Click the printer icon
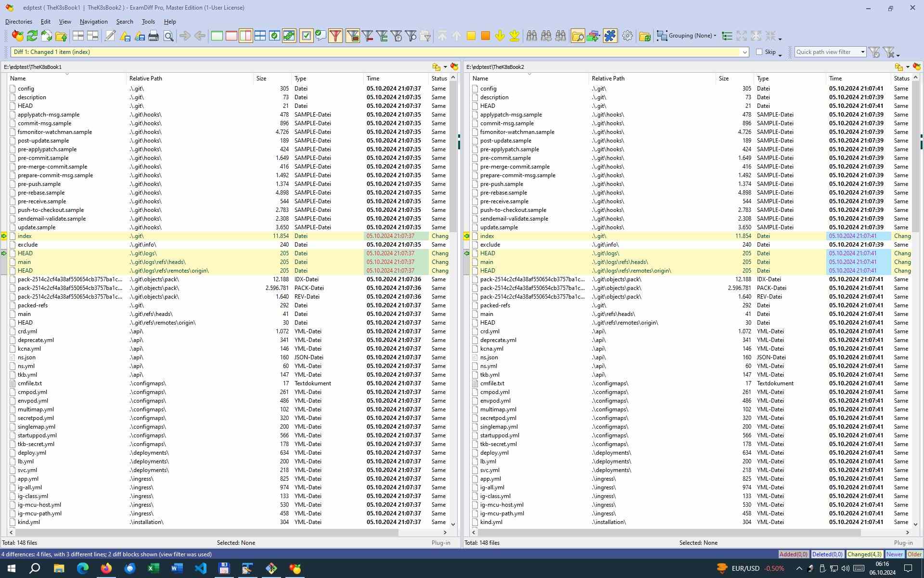The image size is (924, 578). click(x=154, y=36)
